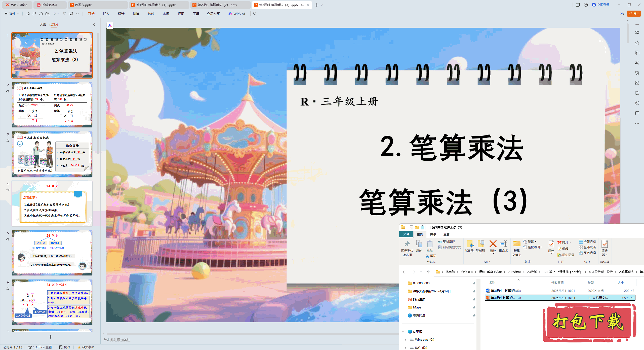Toggle the file selection checkbox in Explorer toolbar

click(411, 227)
